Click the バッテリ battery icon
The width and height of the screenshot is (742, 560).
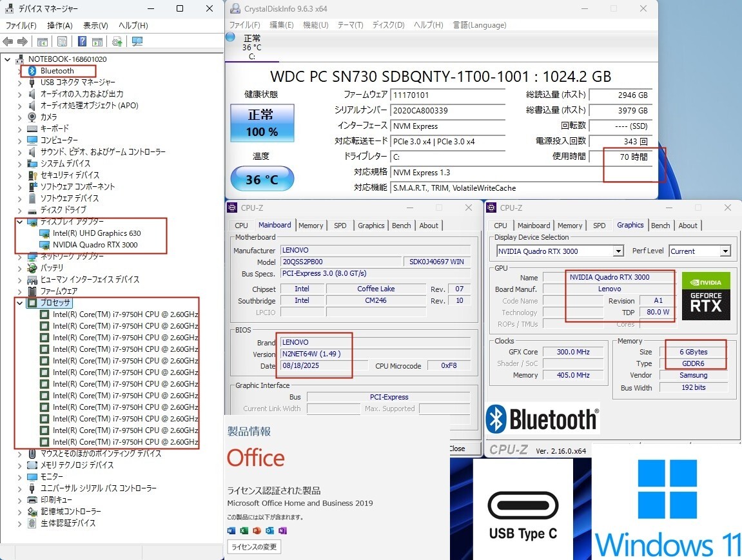coord(32,267)
